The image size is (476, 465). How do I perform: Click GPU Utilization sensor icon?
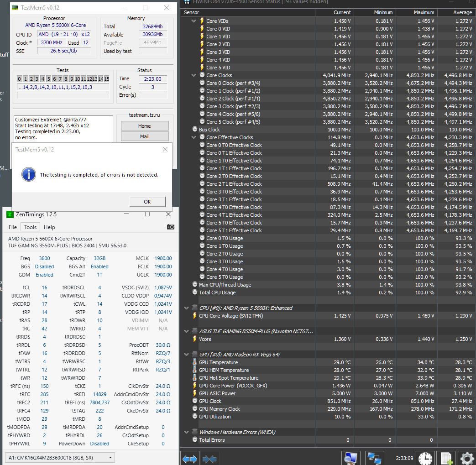(x=195, y=416)
